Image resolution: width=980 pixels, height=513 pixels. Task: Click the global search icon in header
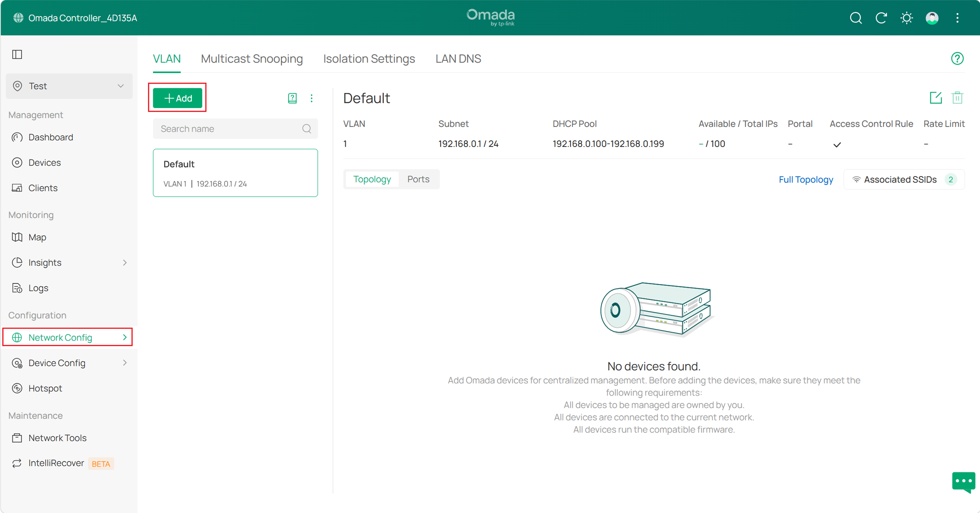(x=856, y=18)
